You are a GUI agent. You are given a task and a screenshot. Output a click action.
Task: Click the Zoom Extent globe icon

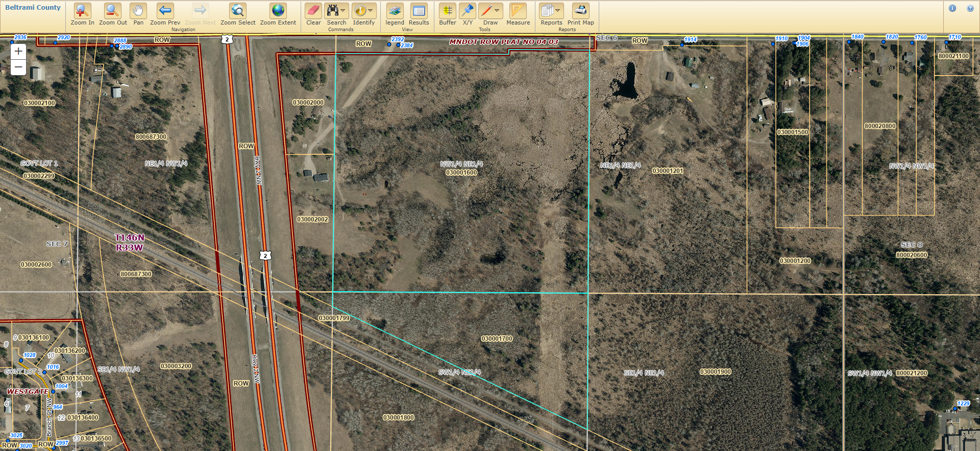point(278,11)
